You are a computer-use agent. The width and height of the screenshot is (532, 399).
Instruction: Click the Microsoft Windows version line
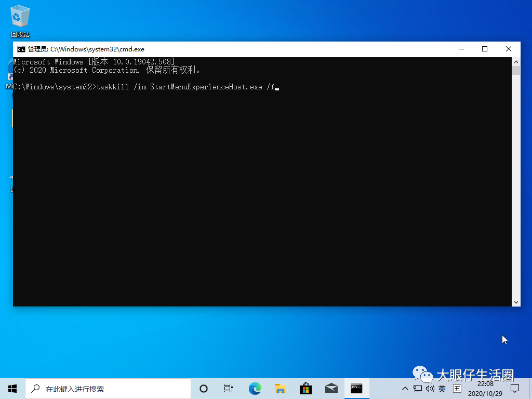[94, 62]
